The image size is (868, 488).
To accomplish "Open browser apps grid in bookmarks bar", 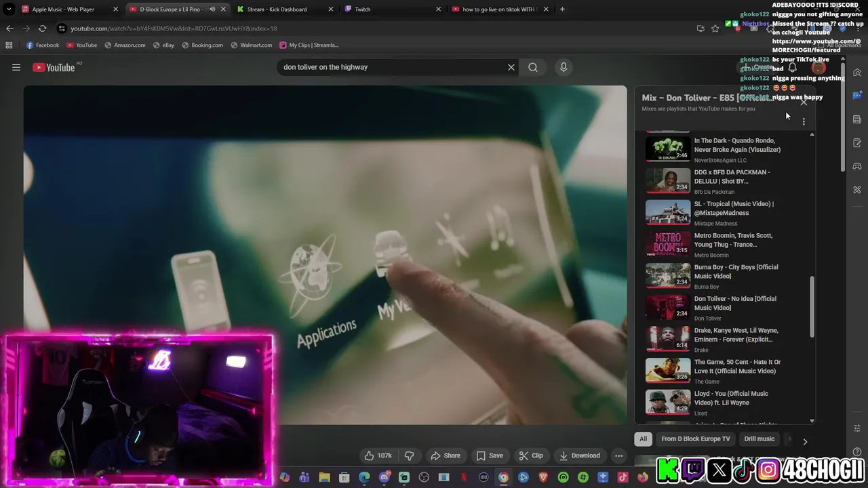I will click(9, 45).
